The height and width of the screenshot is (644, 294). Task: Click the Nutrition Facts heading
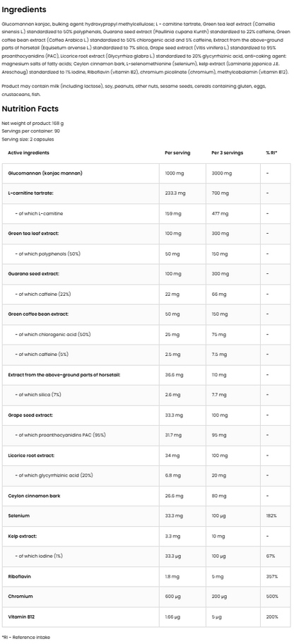click(30, 109)
